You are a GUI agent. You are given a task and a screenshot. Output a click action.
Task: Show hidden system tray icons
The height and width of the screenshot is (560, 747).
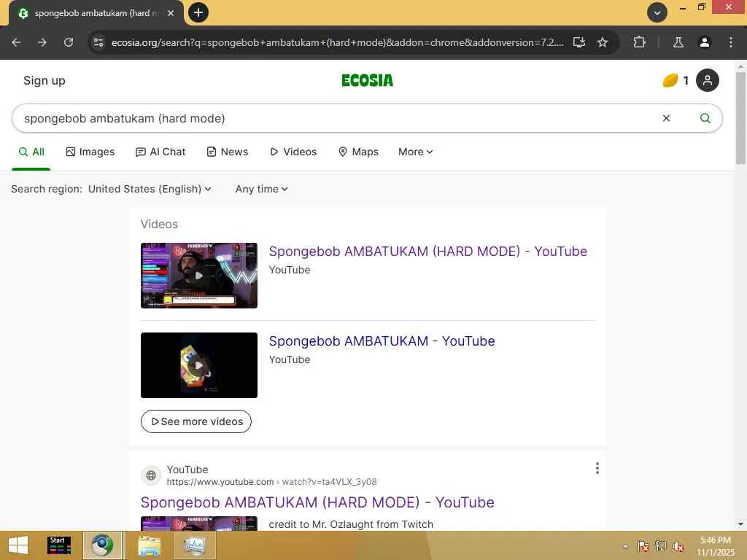tap(625, 546)
